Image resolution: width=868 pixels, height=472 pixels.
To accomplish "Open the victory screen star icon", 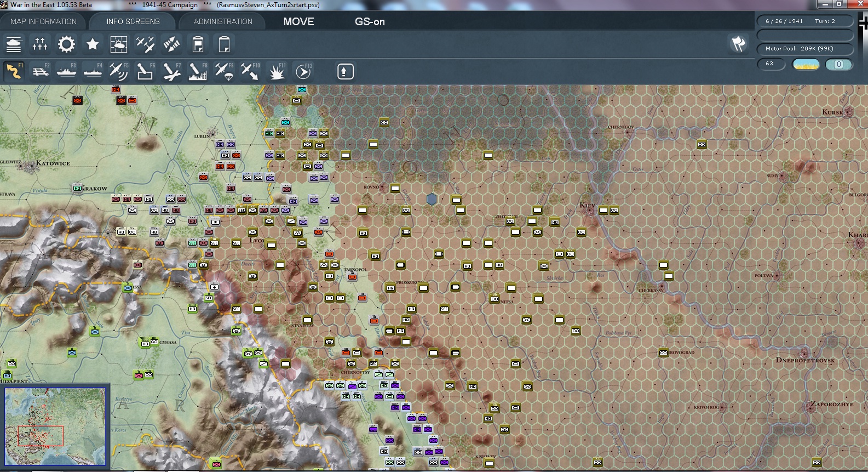I will pyautogui.click(x=93, y=44).
